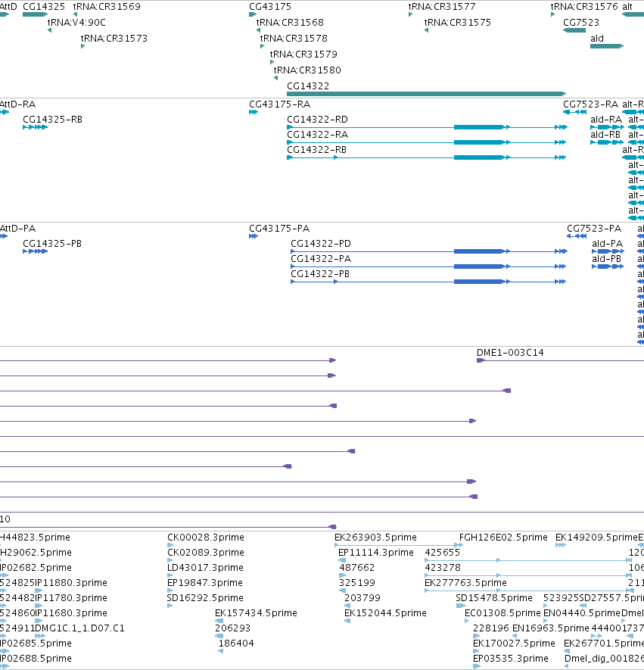
Task: Select the EK263903.5prime EST label
Action: click(375, 537)
